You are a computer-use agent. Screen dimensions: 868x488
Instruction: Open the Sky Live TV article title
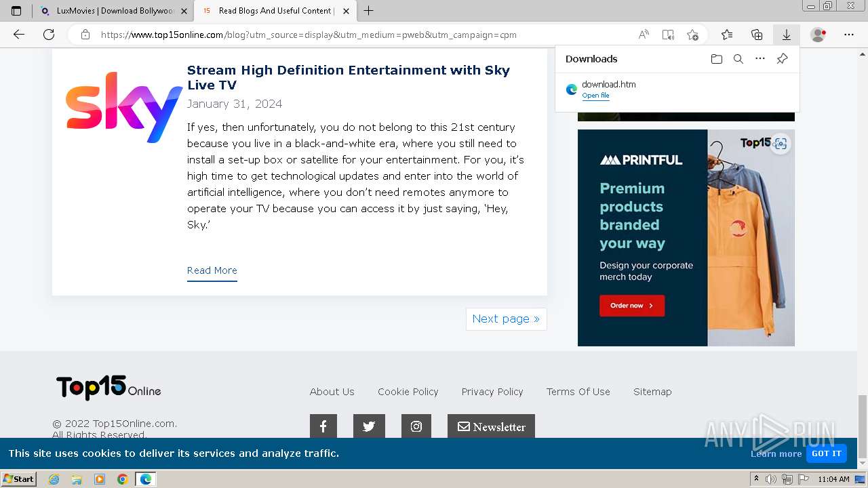(348, 77)
